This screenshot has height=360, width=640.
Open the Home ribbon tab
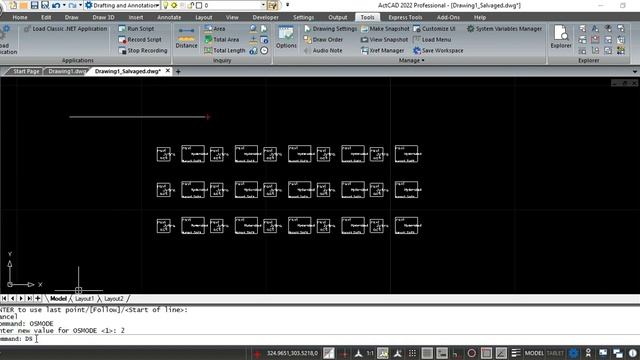point(20,17)
